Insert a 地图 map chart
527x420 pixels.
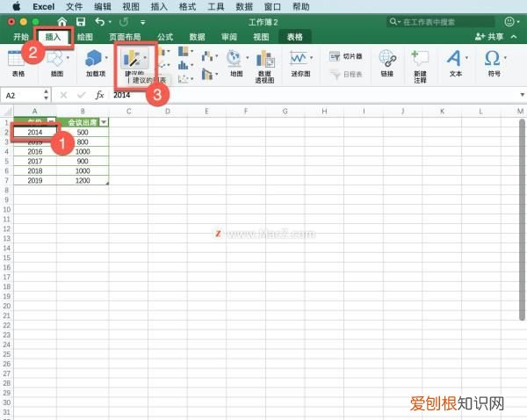click(x=236, y=63)
